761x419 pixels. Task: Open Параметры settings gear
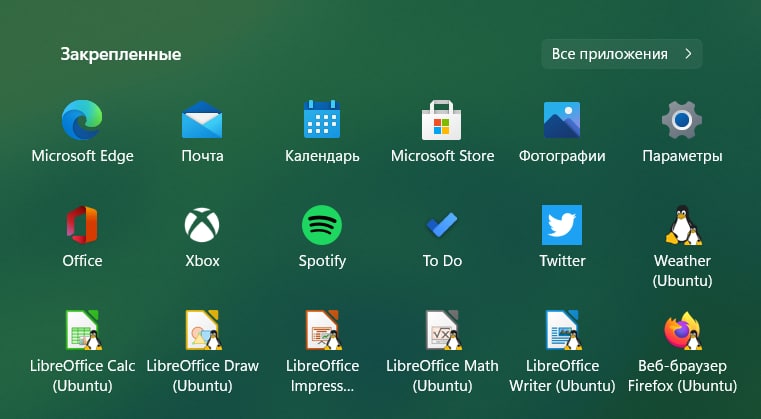(x=682, y=120)
